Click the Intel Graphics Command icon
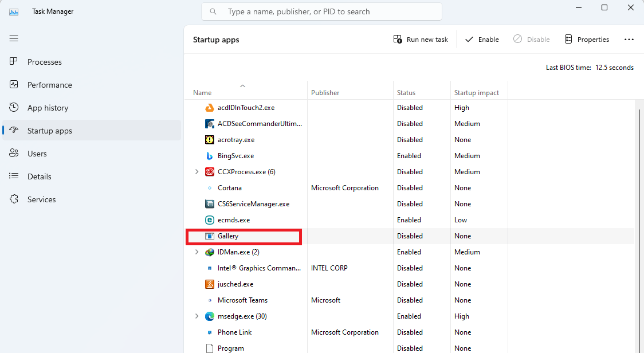Image resolution: width=644 pixels, height=353 pixels. click(210, 268)
